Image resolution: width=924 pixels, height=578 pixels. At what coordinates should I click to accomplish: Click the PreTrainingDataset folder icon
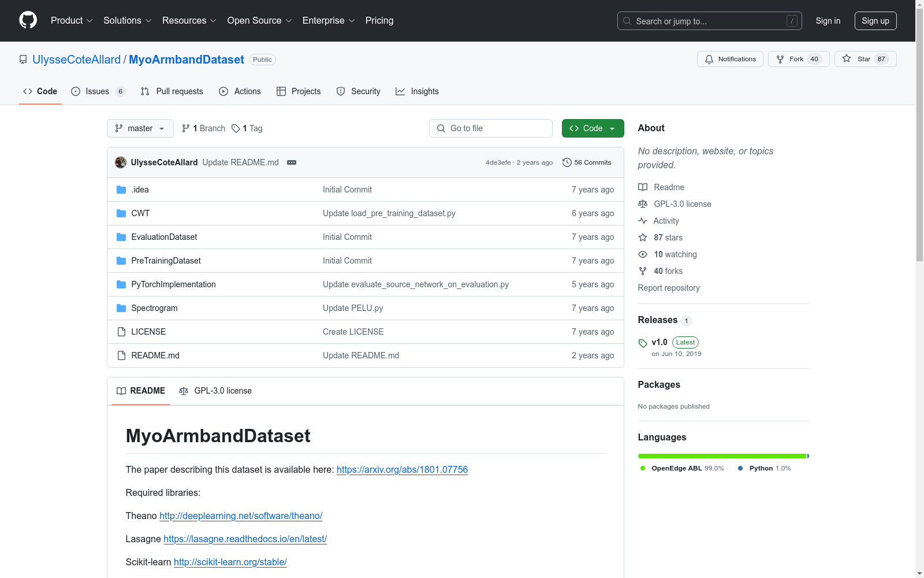[121, 261]
